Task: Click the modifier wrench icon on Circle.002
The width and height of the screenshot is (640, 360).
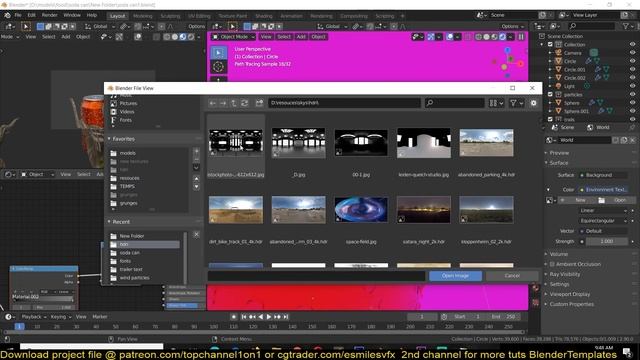Action: (598, 78)
